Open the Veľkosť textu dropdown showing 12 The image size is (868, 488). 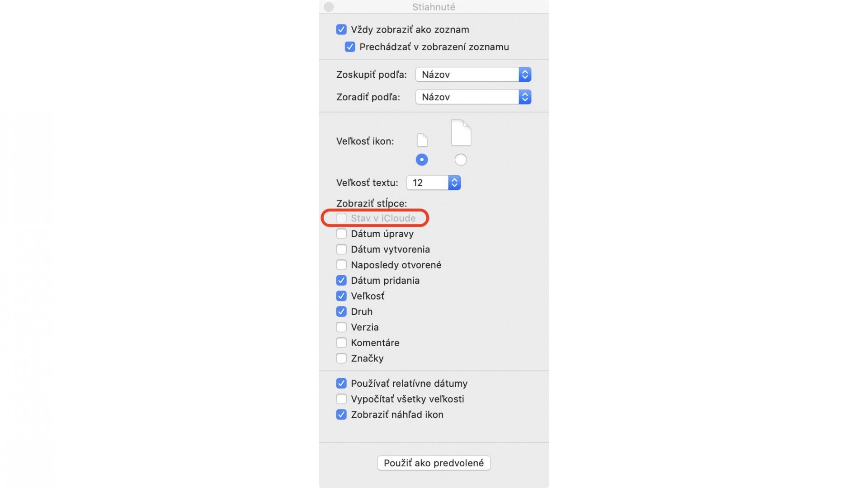434,183
